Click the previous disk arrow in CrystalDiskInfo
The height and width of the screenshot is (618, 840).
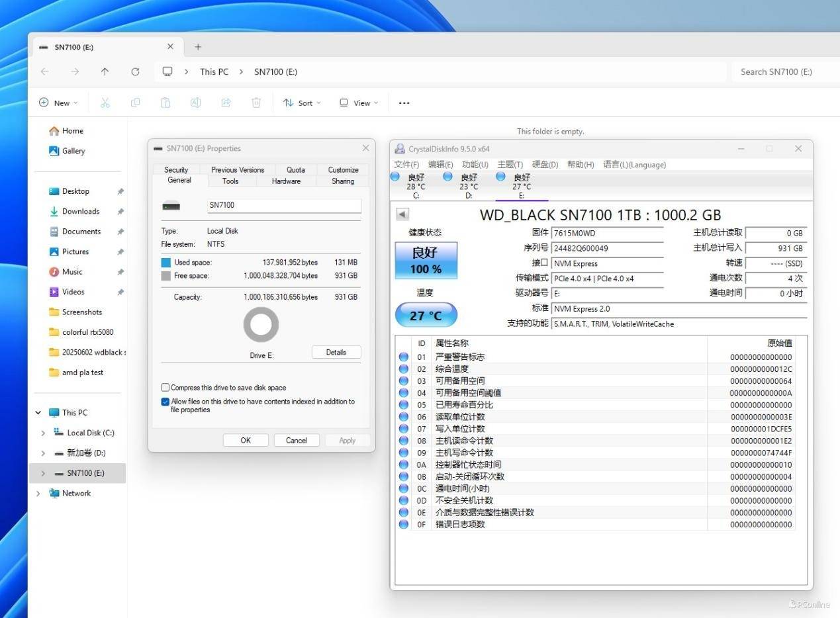[402, 214]
